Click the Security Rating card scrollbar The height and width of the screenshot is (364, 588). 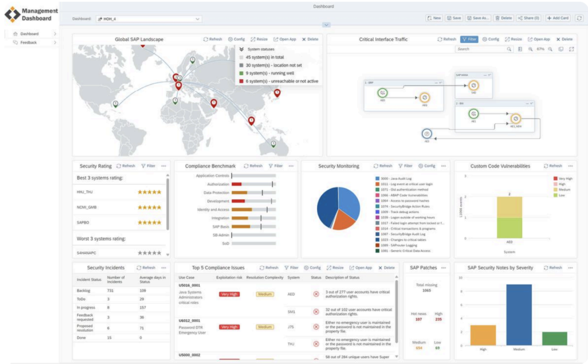[168, 204]
